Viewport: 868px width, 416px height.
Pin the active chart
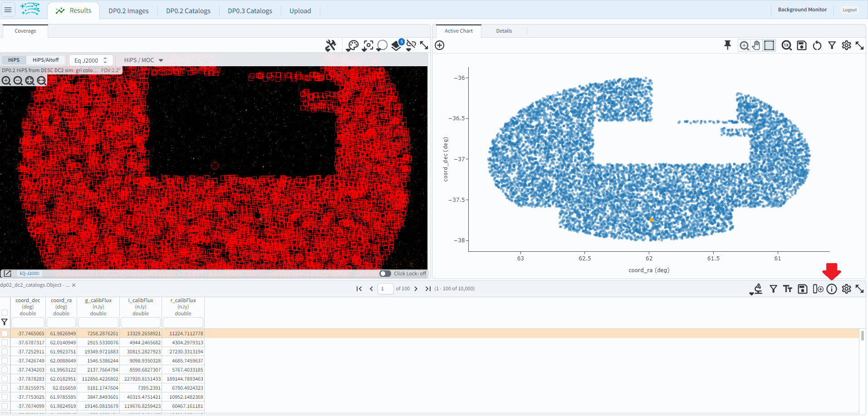727,45
